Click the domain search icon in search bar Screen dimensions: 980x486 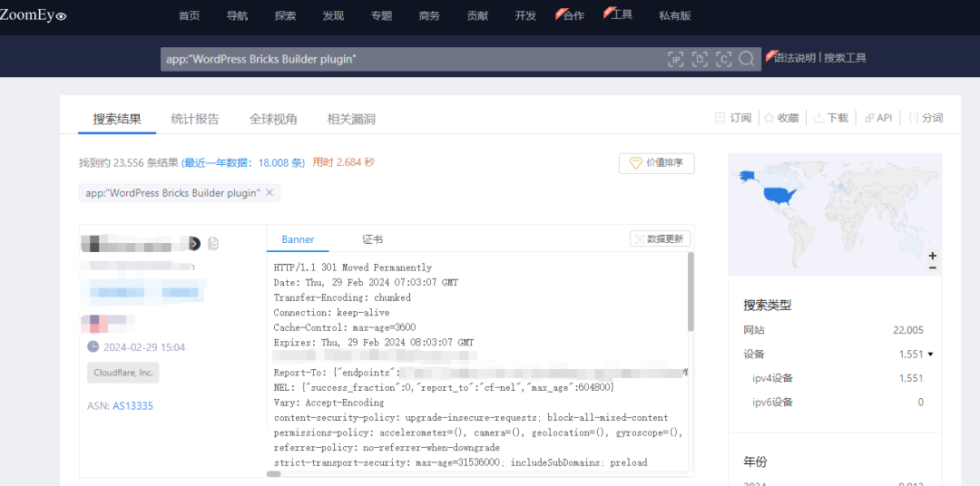[700, 59]
